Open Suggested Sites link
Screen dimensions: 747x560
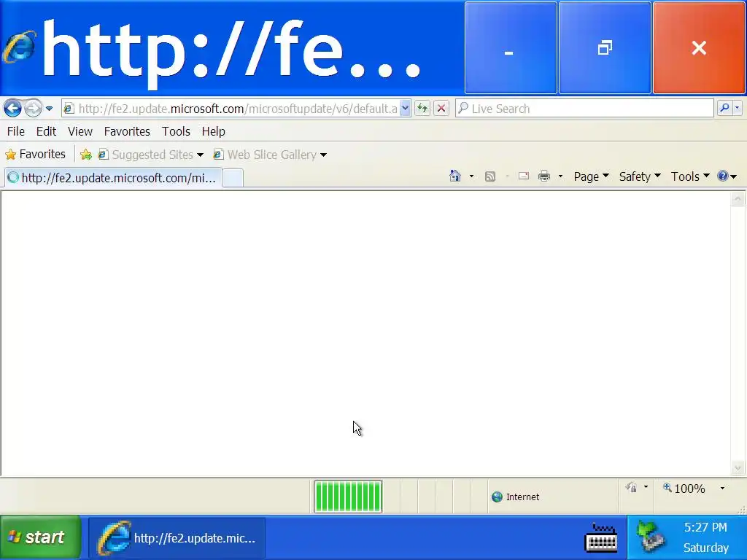point(150,155)
